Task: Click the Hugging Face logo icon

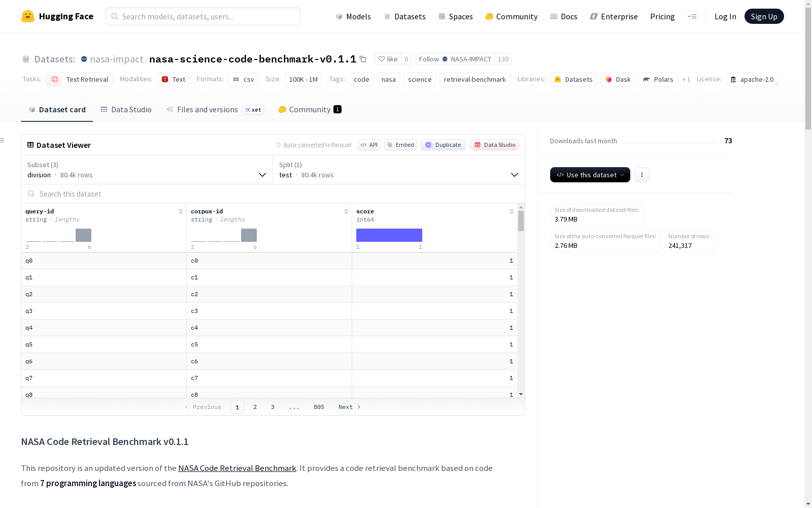Action: [x=28, y=16]
